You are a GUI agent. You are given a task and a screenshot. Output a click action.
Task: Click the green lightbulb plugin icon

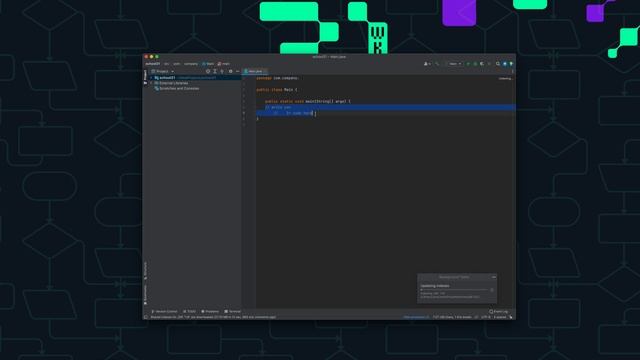coord(511,64)
